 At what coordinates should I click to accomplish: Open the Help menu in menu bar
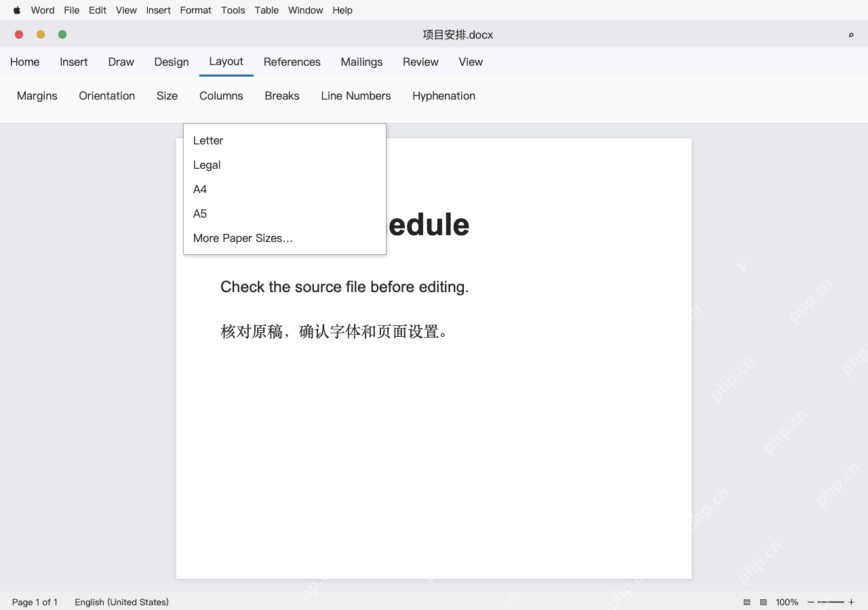[342, 10]
